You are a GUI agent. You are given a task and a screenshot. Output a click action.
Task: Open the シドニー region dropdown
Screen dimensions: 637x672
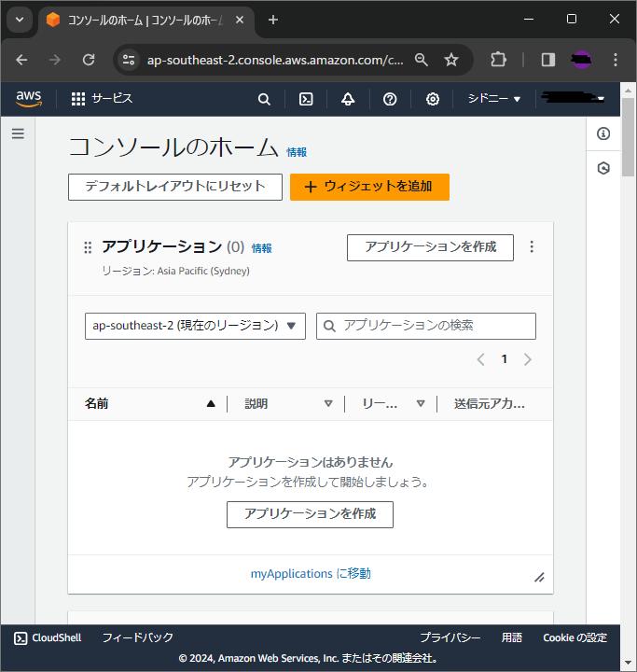pos(494,99)
